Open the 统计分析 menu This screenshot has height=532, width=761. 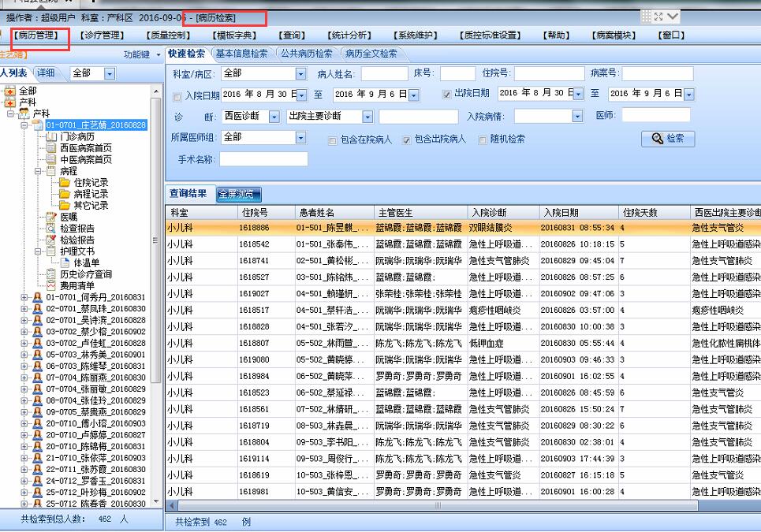pyautogui.click(x=349, y=35)
